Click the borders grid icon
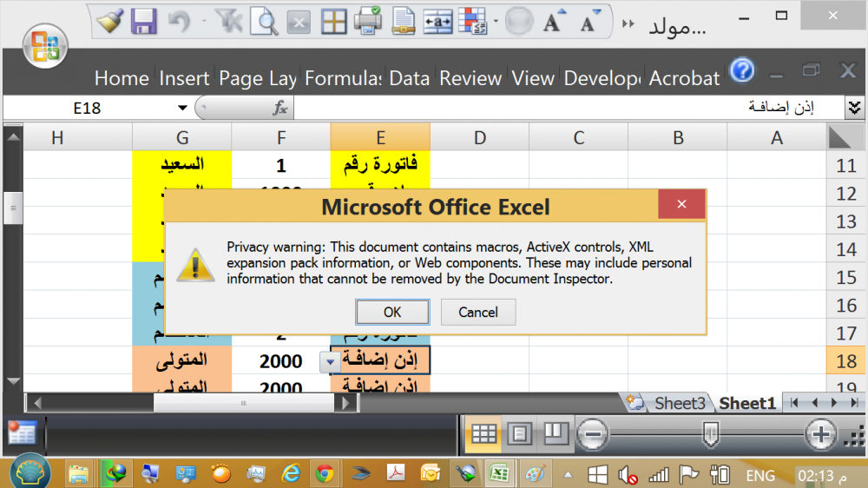The image size is (868, 488). coord(333,23)
